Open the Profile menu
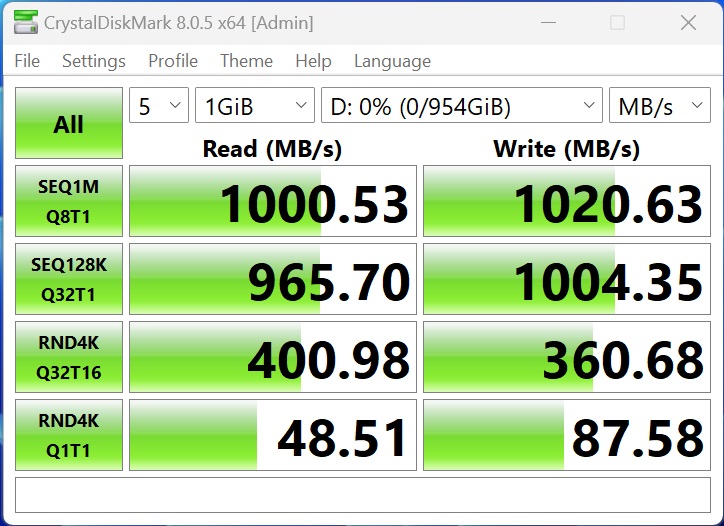The height and width of the screenshot is (526, 724). click(173, 61)
